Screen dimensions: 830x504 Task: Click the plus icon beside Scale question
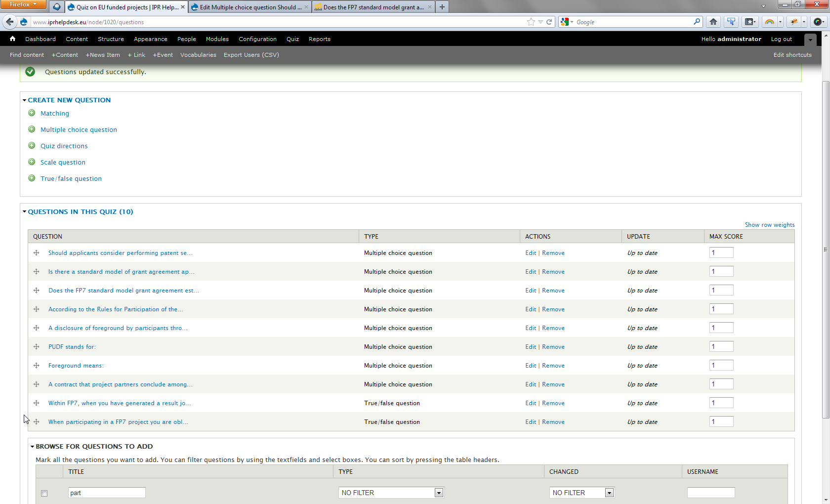tap(32, 162)
